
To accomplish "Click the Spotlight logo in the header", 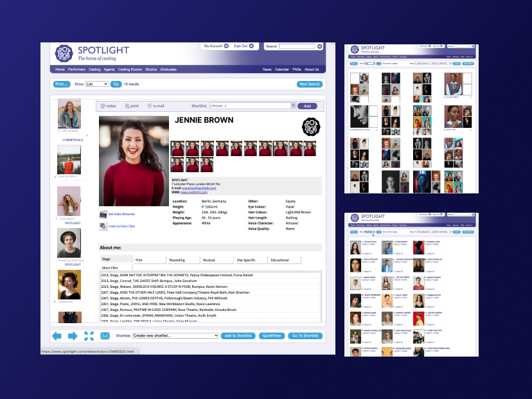I will tap(64, 53).
